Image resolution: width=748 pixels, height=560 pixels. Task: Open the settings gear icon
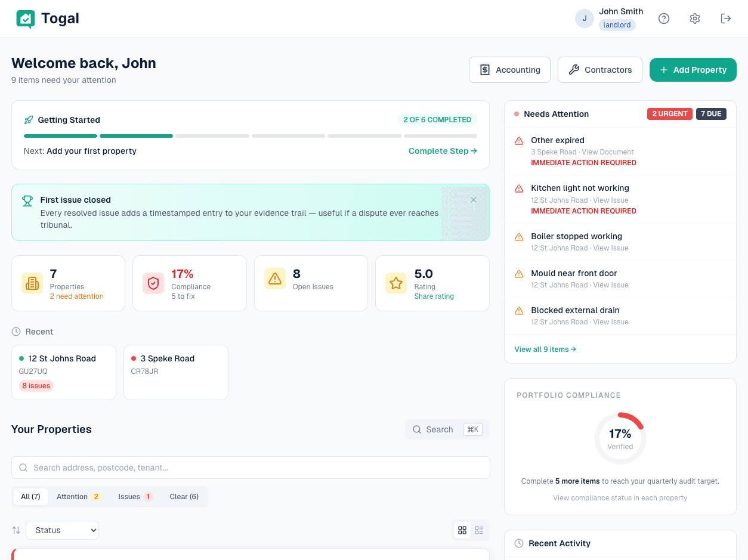tap(695, 18)
